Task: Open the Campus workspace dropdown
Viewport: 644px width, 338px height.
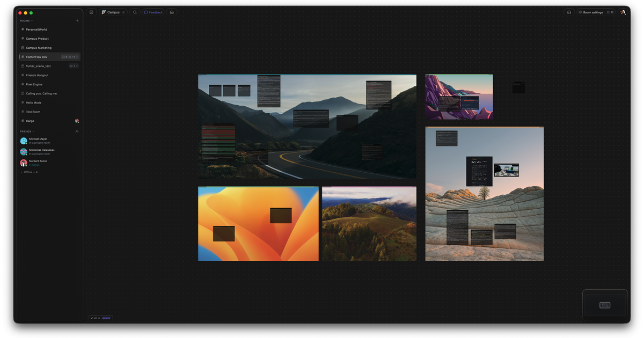Action: coord(113,12)
